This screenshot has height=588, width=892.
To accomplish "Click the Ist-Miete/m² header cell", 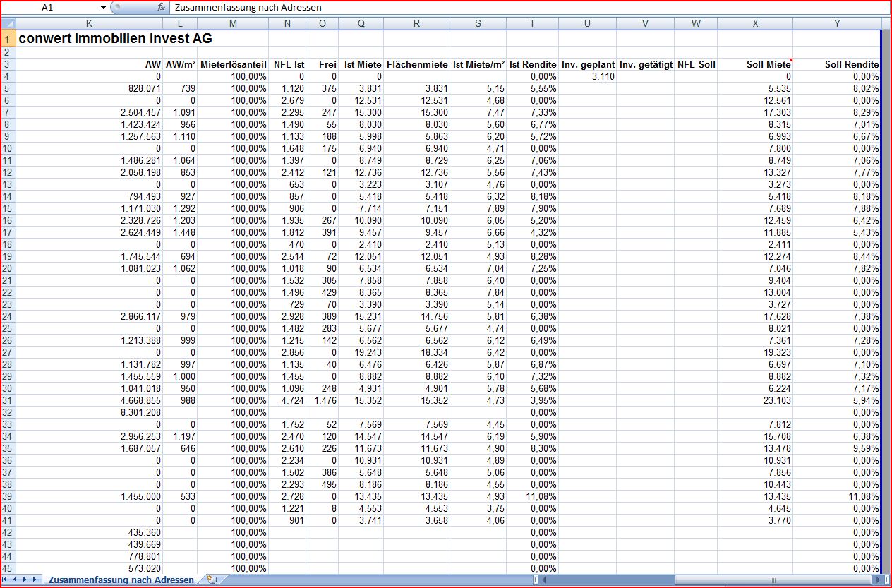I will [478, 65].
